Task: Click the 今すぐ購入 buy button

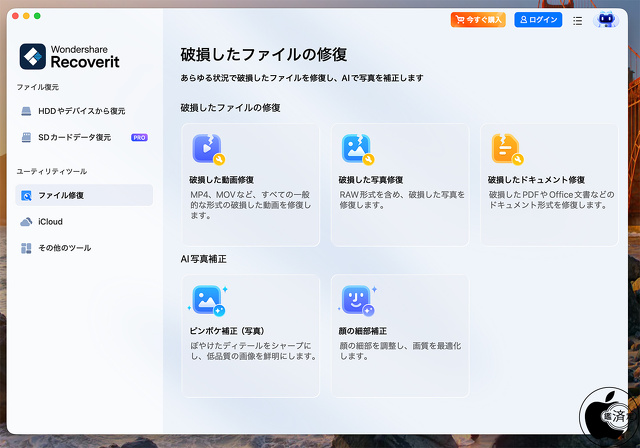Action: tap(478, 20)
